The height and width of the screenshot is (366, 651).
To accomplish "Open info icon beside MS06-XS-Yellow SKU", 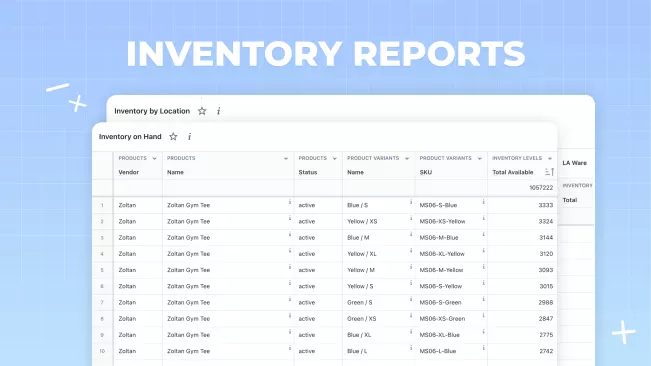I will [483, 218].
